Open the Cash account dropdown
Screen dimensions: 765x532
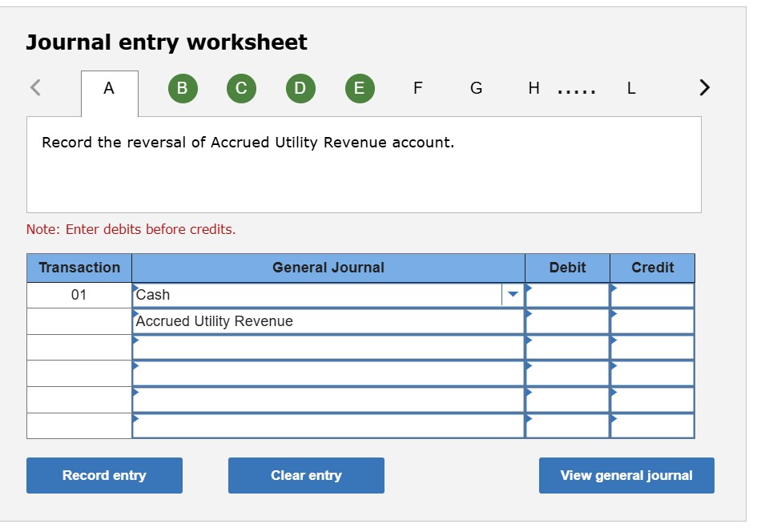pyautogui.click(x=512, y=295)
